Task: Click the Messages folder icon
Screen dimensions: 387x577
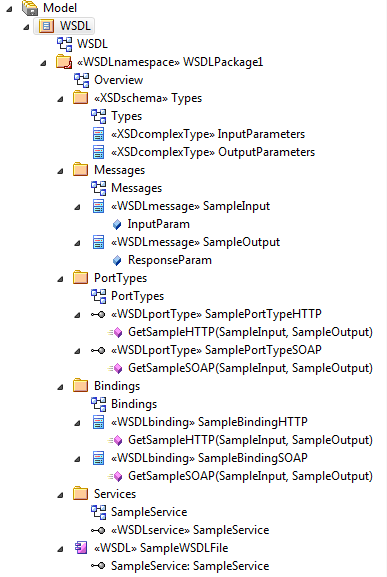Action: click(x=81, y=170)
